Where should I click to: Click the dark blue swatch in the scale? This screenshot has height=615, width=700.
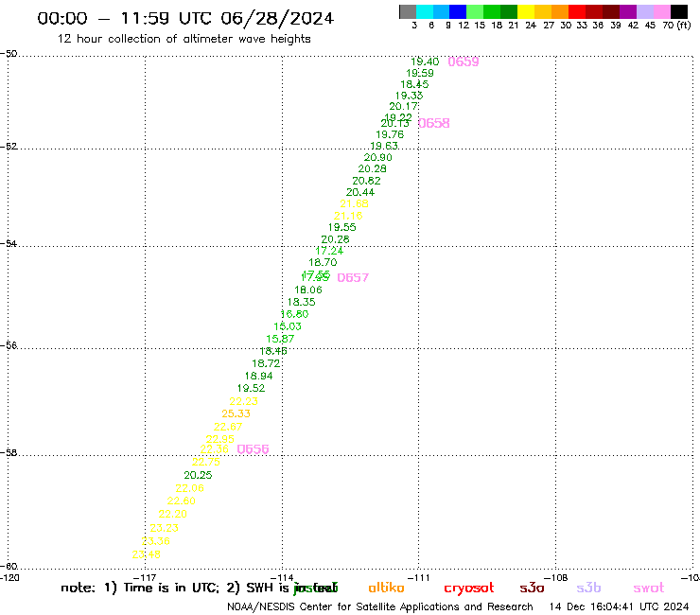[458, 11]
